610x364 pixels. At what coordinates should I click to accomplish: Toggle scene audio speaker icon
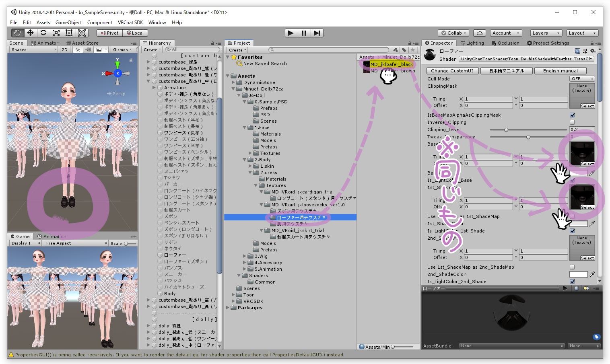(x=88, y=50)
